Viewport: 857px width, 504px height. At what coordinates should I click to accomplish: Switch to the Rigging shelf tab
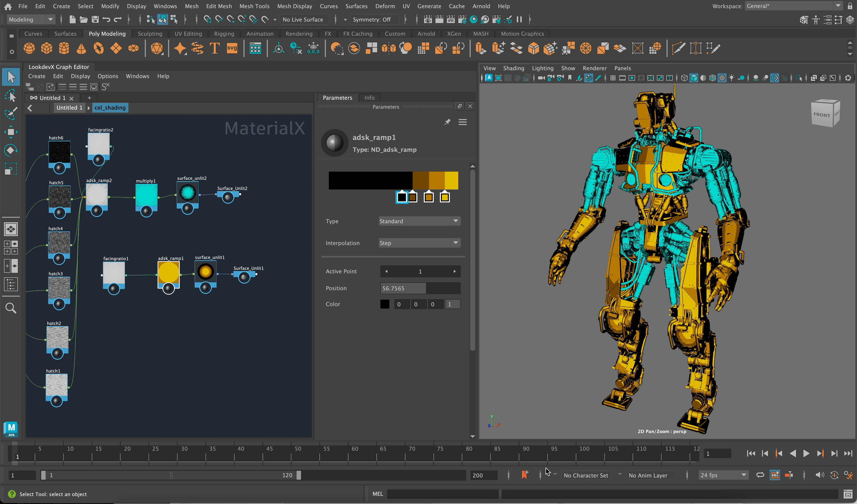(224, 34)
